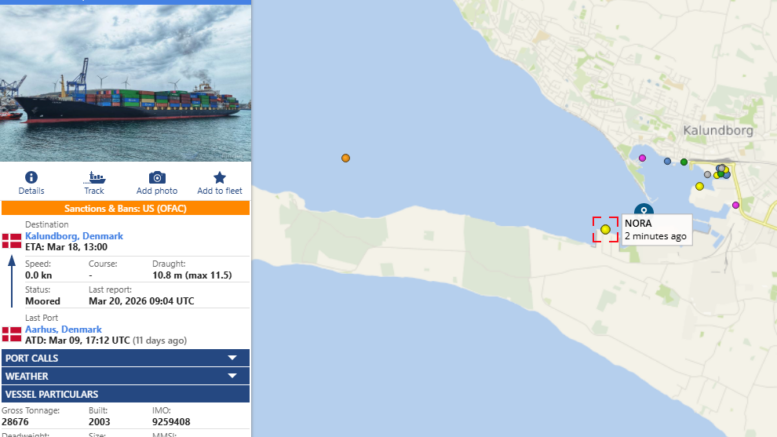The height and width of the screenshot is (437, 777).
Task: Click the Add to fleet star
Action: [220, 177]
